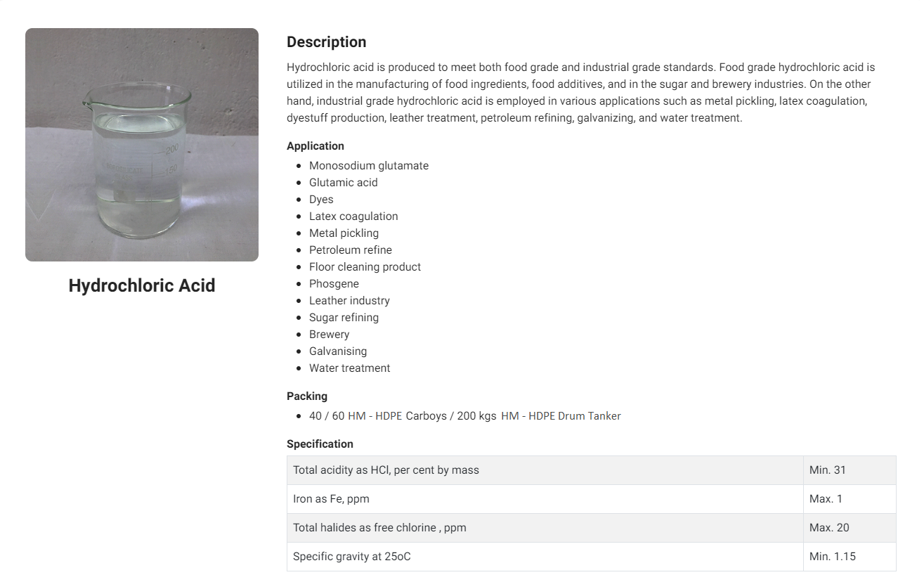This screenshot has height=582, width=924.
Task: Click the hydrochloric acid beaker image
Action: coord(142,145)
